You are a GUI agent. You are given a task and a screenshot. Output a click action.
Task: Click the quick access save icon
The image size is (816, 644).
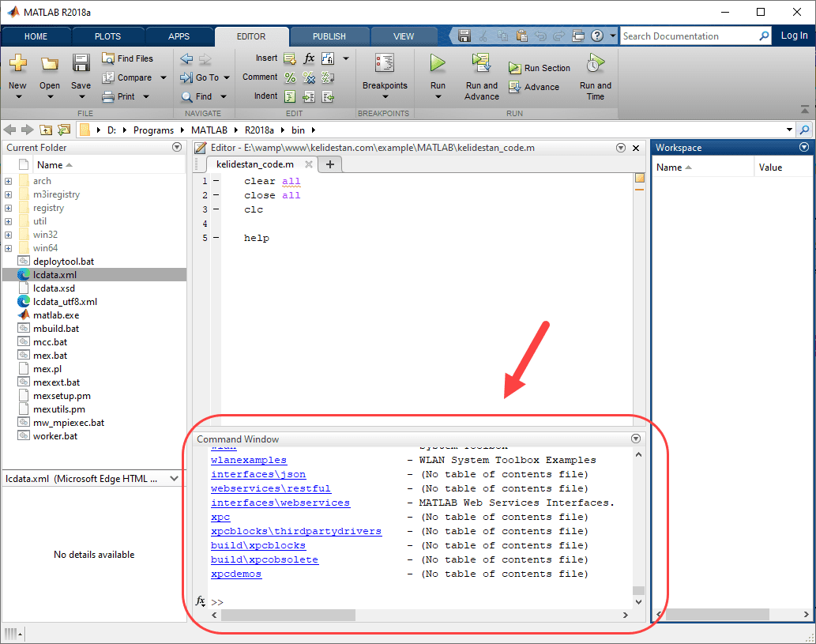point(464,36)
